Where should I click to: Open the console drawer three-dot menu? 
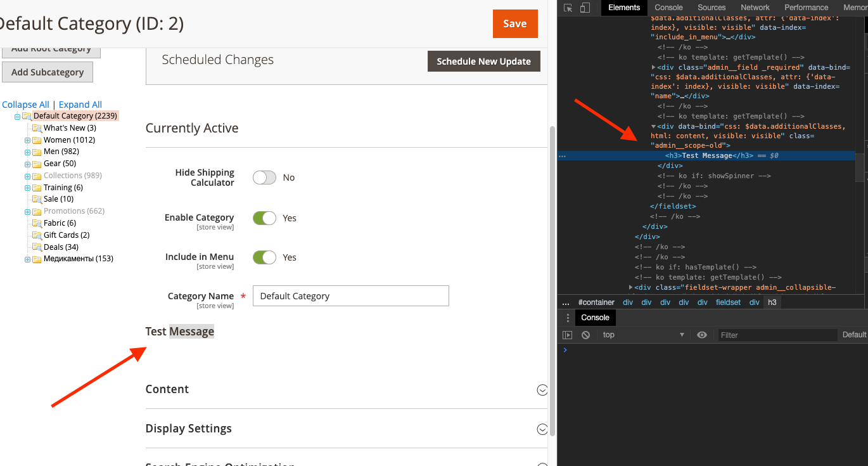click(568, 318)
